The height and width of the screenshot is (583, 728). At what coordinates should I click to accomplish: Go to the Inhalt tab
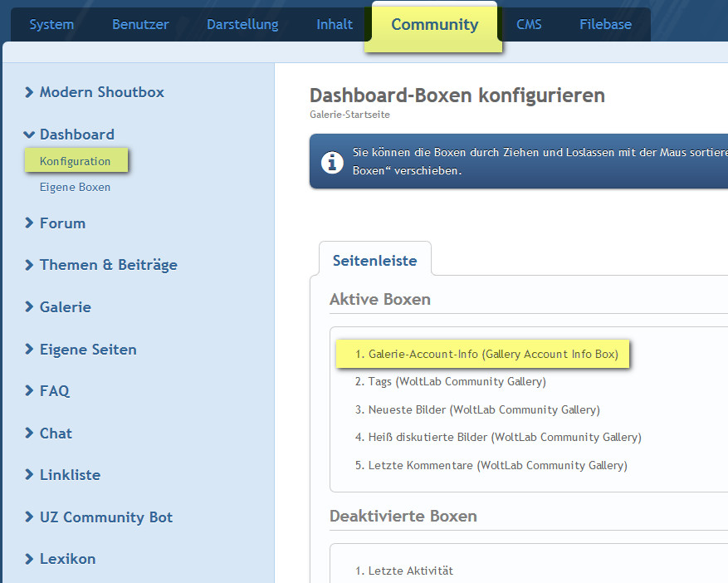coord(335,24)
